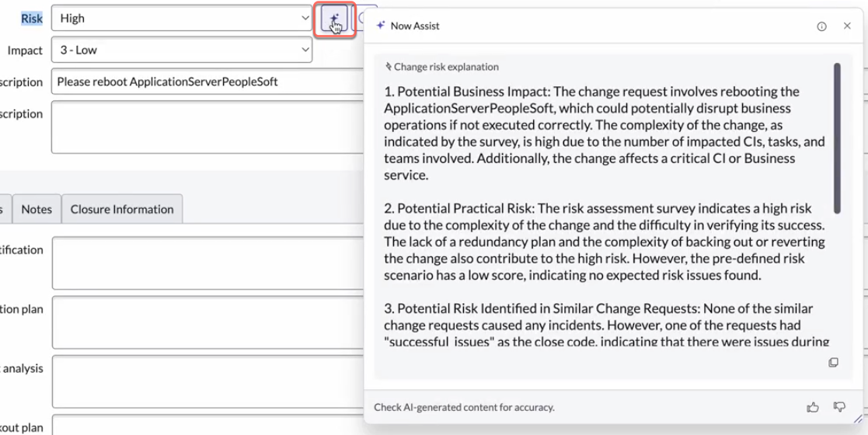Switch to the Notes tab
Viewport: 868px width, 435px height.
(x=37, y=209)
